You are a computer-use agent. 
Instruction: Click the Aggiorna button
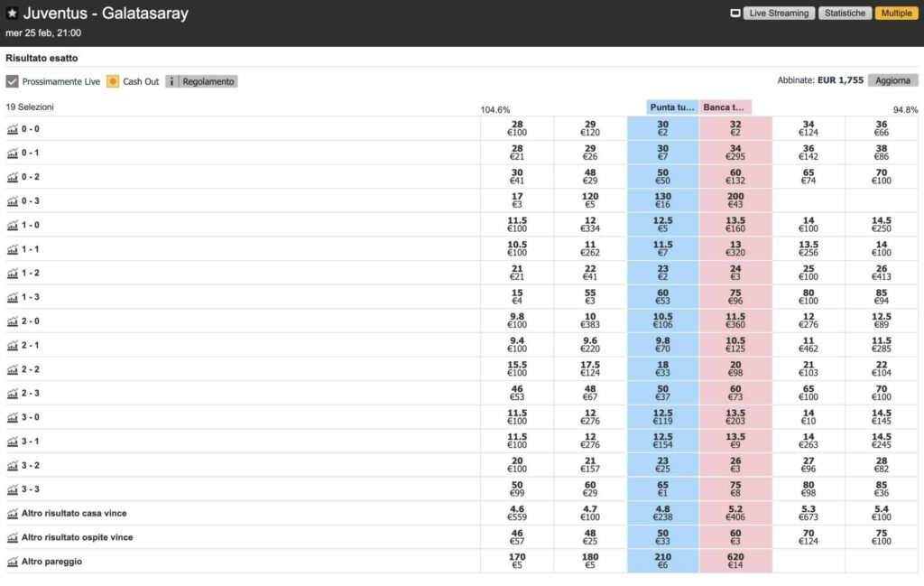tap(892, 79)
